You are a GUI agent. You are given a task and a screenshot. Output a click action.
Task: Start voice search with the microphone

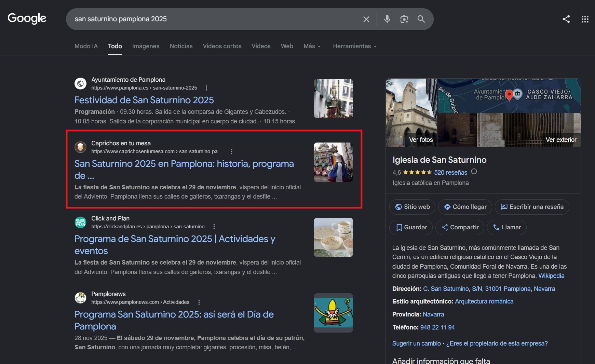click(x=387, y=19)
